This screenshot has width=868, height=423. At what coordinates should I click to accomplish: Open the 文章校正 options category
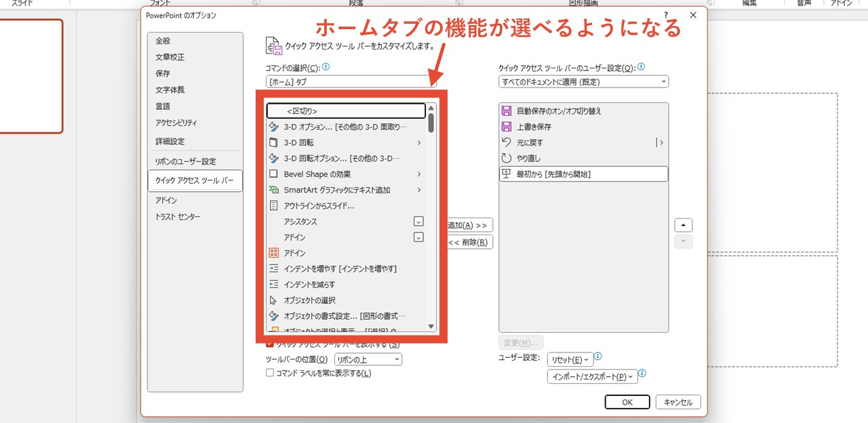click(x=170, y=57)
